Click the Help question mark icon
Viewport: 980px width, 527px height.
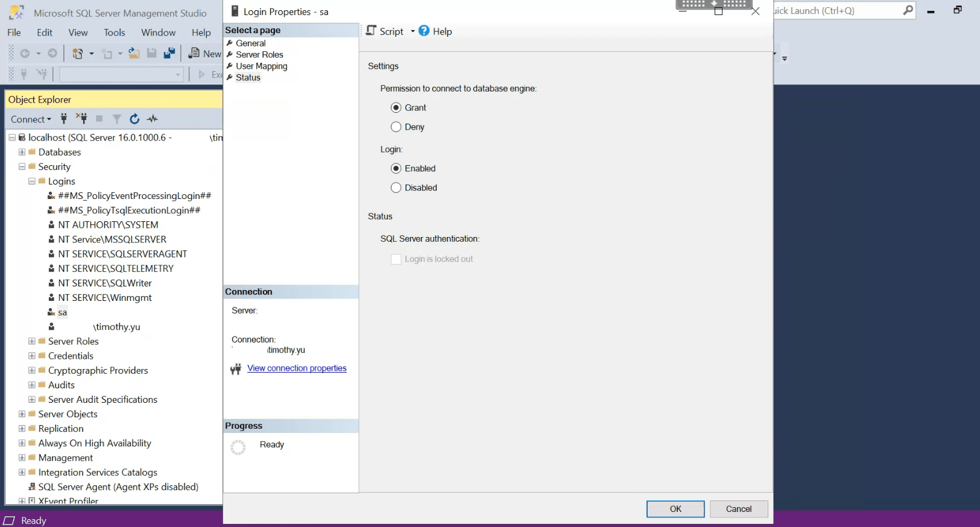tap(424, 31)
